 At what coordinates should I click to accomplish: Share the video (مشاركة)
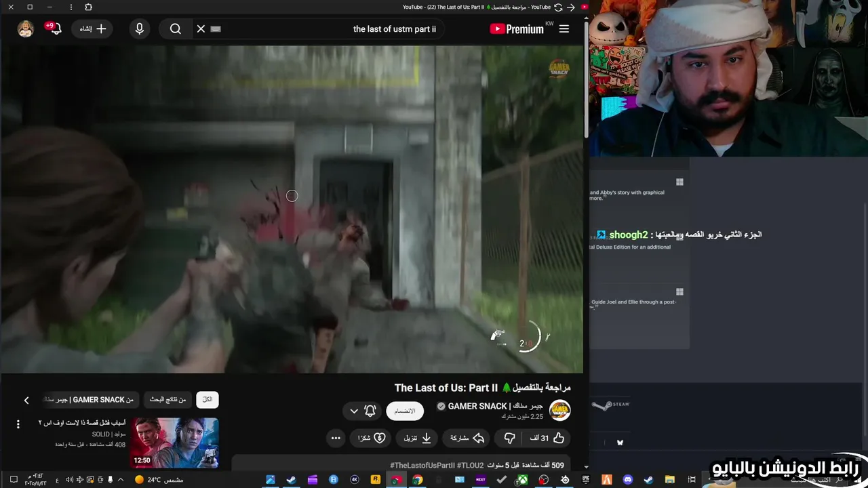[467, 439]
